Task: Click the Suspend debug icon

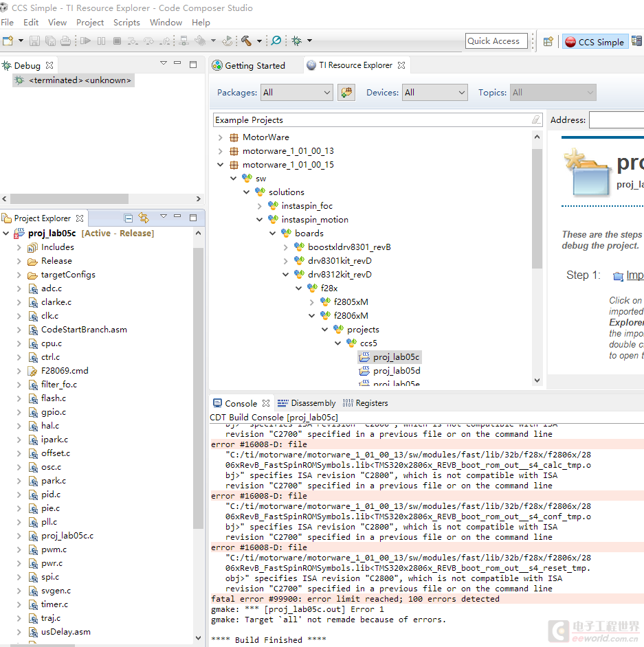Action: point(101,41)
